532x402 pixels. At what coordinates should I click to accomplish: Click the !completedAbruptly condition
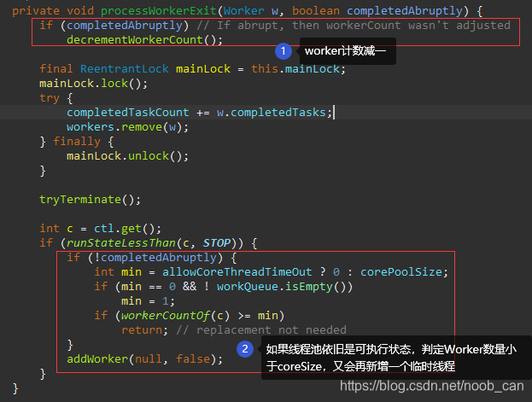[155, 258]
